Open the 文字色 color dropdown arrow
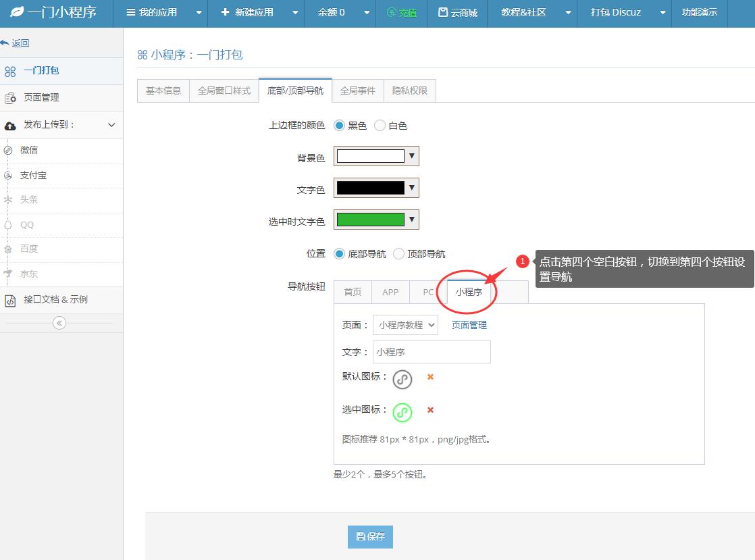 click(412, 188)
